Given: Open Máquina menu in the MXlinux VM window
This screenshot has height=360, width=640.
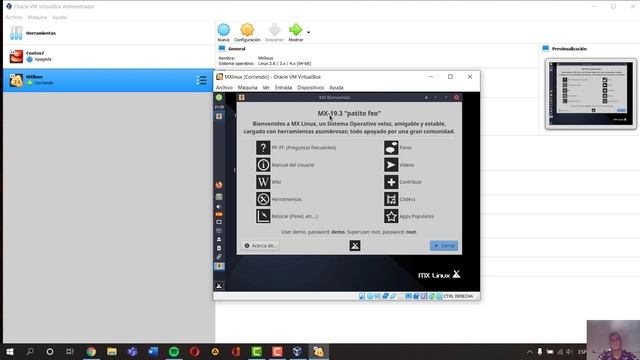Looking at the screenshot, I should (x=247, y=87).
